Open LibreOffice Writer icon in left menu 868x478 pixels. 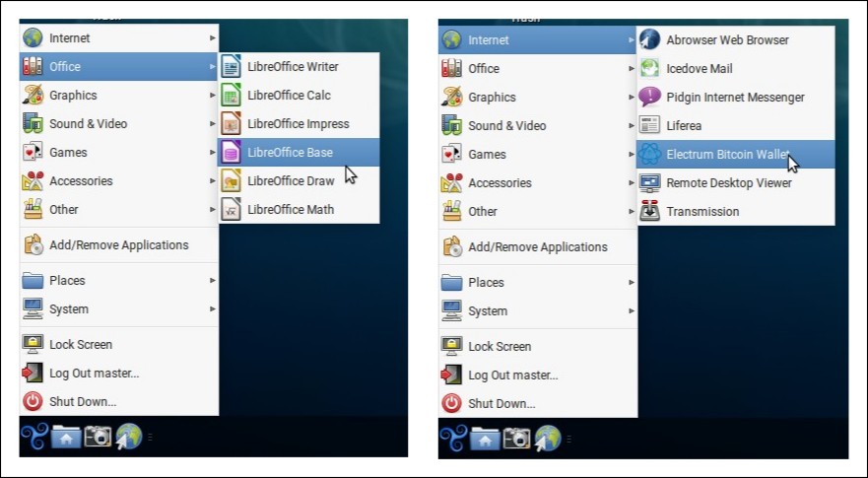point(231,66)
